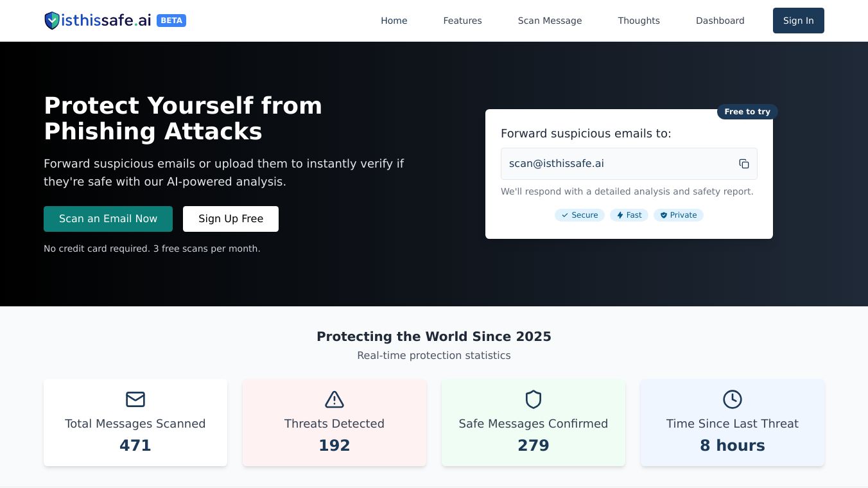The width and height of the screenshot is (868, 488).
Task: Click the BETA badge next to logo
Action: point(171,21)
